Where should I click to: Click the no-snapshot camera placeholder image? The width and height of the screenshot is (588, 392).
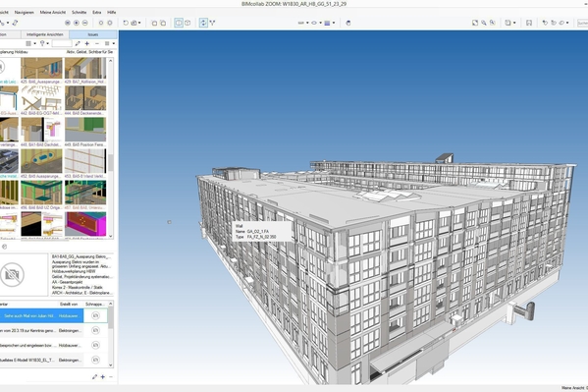point(12,274)
